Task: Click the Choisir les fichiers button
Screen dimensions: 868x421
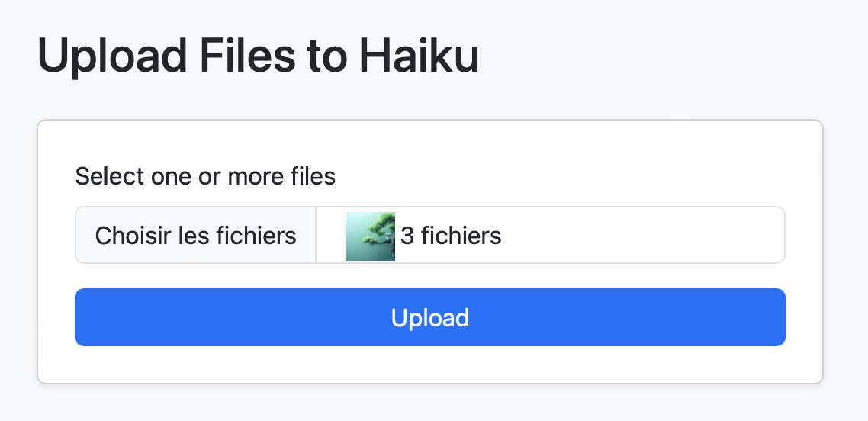Action: (x=195, y=235)
